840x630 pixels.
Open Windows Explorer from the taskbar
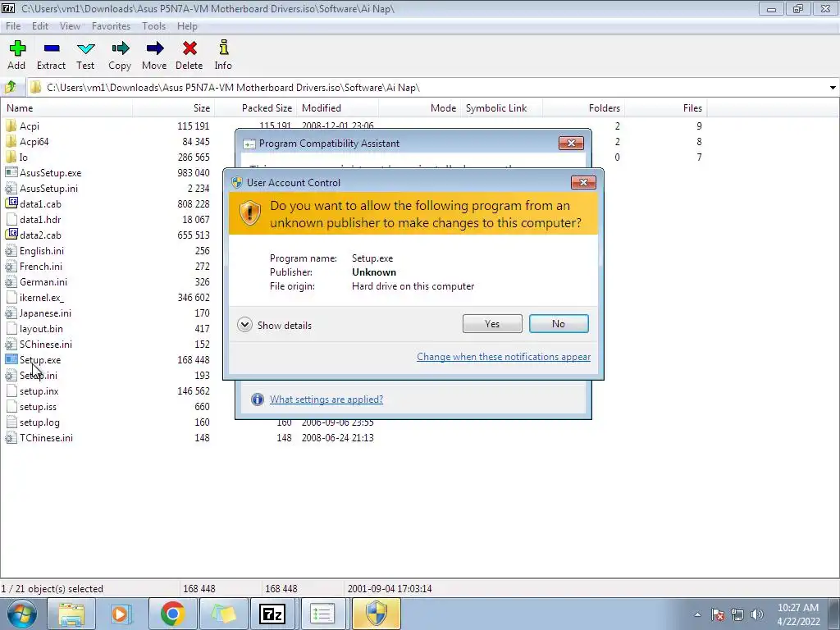pos(71,614)
